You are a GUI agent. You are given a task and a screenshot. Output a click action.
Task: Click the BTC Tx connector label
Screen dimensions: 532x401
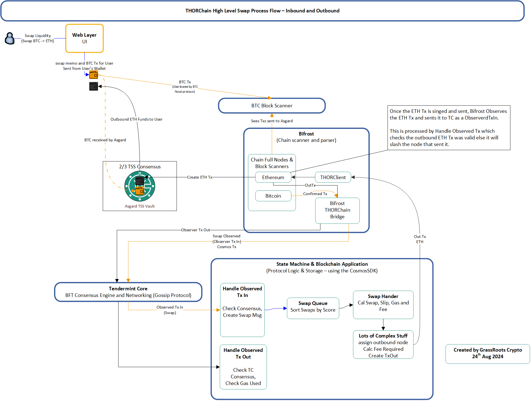185,87
